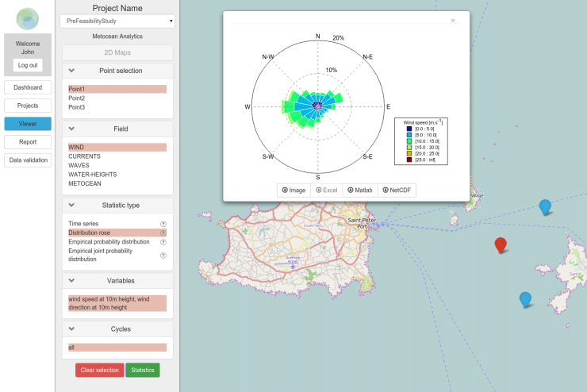This screenshot has height=392, width=587.
Task: Select the WAVES field
Action: point(79,166)
